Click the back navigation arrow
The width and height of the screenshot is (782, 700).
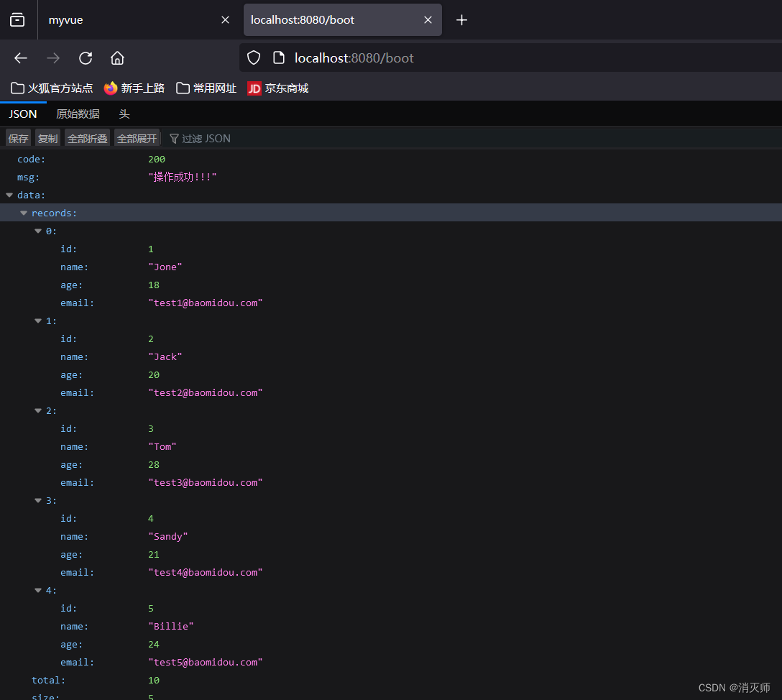(x=20, y=57)
